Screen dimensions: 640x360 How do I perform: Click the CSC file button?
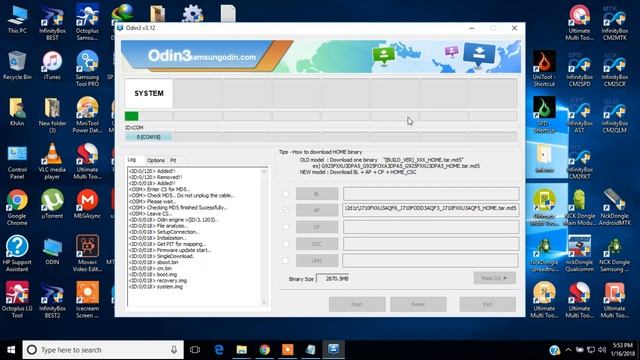click(x=317, y=244)
